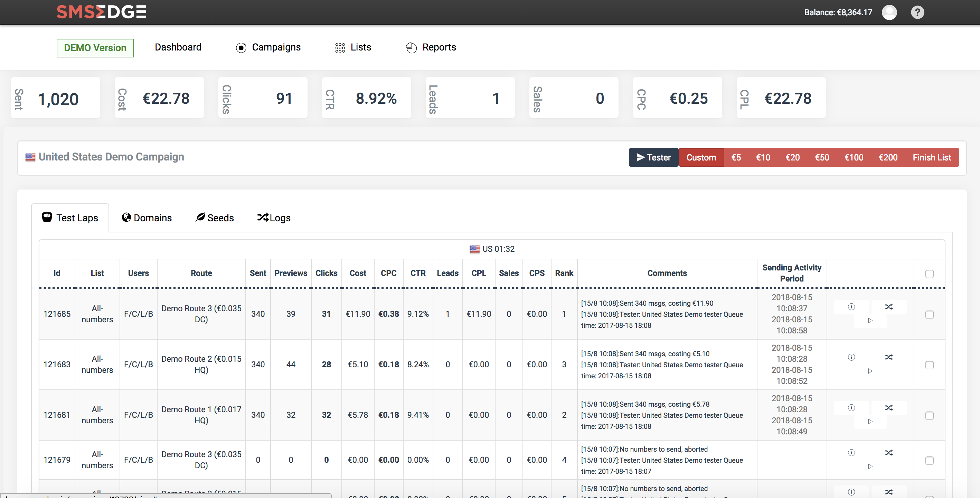Click info icon for test lap 121685
Image resolution: width=980 pixels, height=498 pixels.
tap(851, 307)
